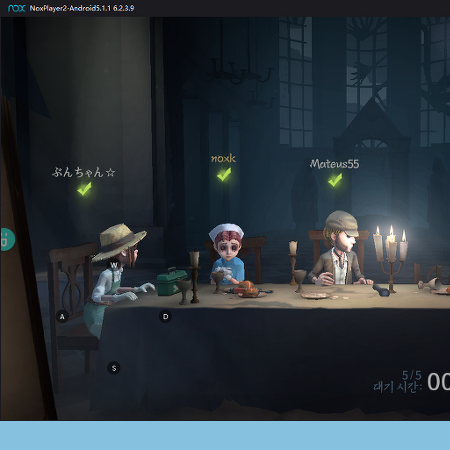Click the NoxPlayer2-Android5.1.1 title text
This screenshot has height=450, width=450.
pos(82,8)
